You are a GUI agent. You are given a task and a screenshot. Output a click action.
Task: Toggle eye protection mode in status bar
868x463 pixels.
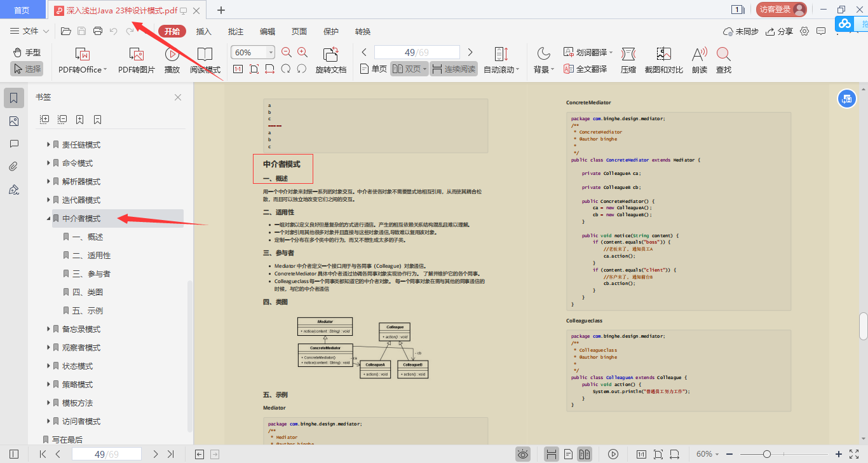[x=523, y=454]
